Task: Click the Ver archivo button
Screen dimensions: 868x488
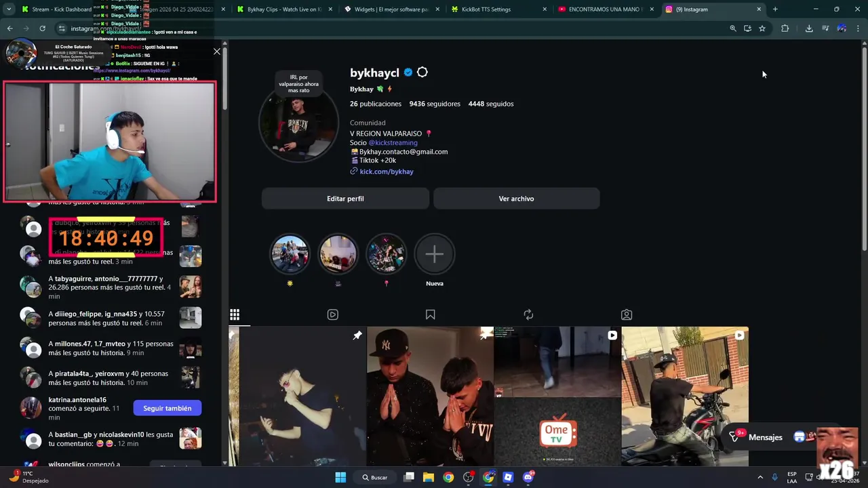Action: point(516,199)
